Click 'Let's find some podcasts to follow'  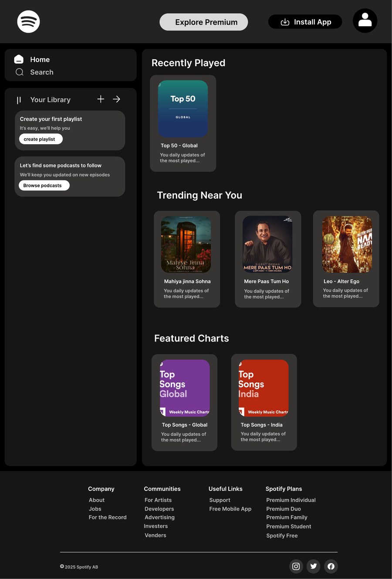click(x=61, y=166)
